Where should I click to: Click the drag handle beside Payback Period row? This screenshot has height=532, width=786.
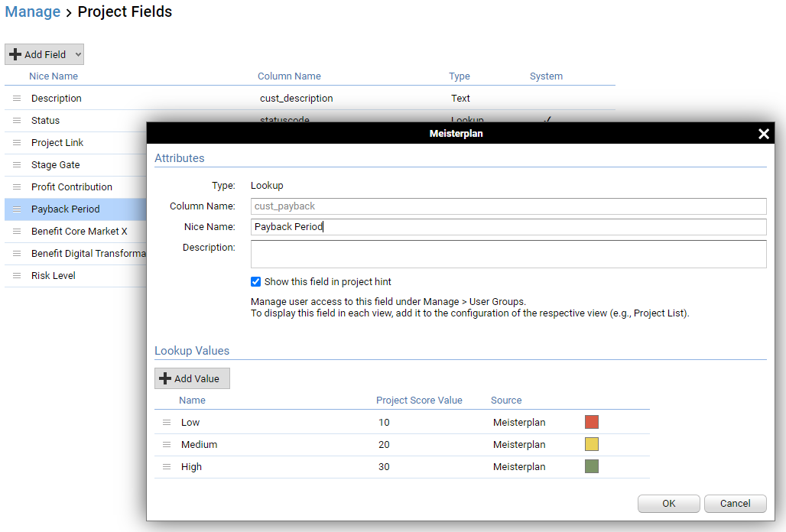point(17,209)
